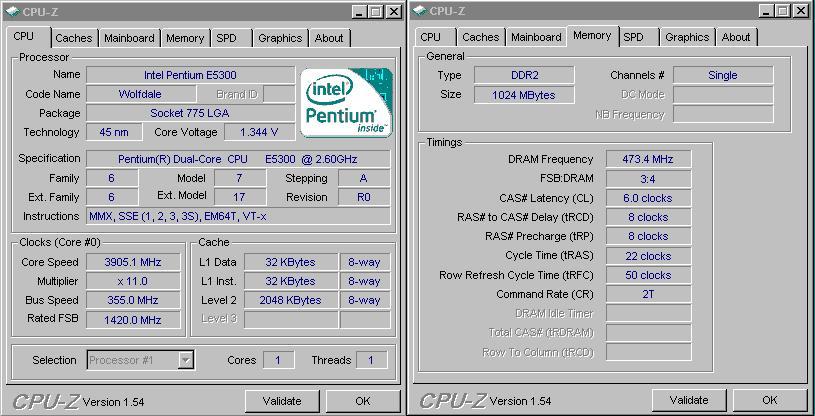Click the Multiplier value x 11.0
Viewport: 815px width, 416px height.
pos(133,281)
